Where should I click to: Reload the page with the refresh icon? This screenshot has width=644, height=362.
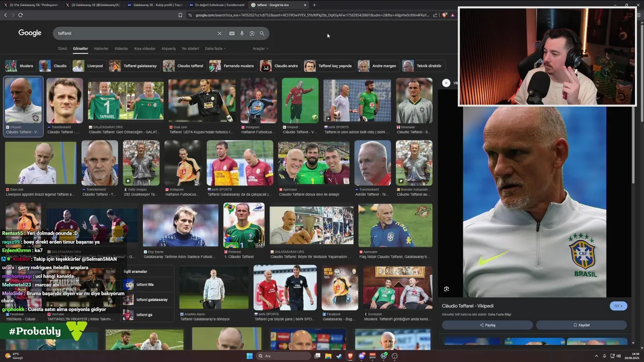pos(20,15)
